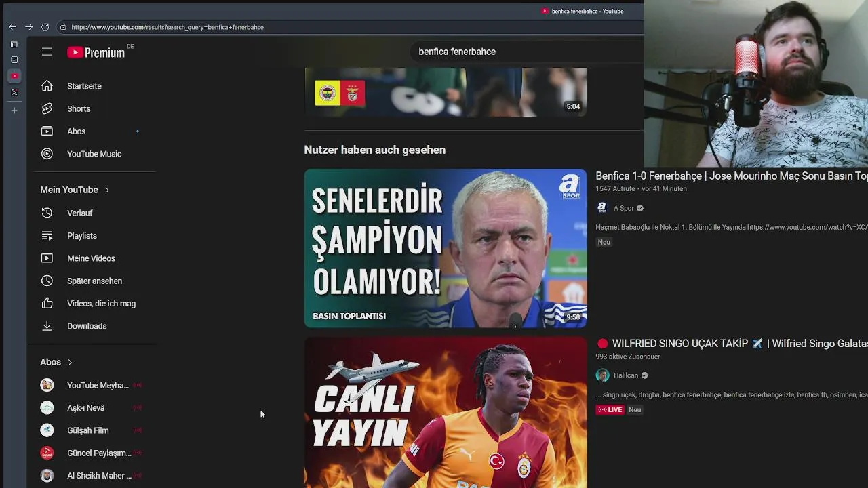Click the Meine Videos icon
Screen dimensions: 868x488
47,258
